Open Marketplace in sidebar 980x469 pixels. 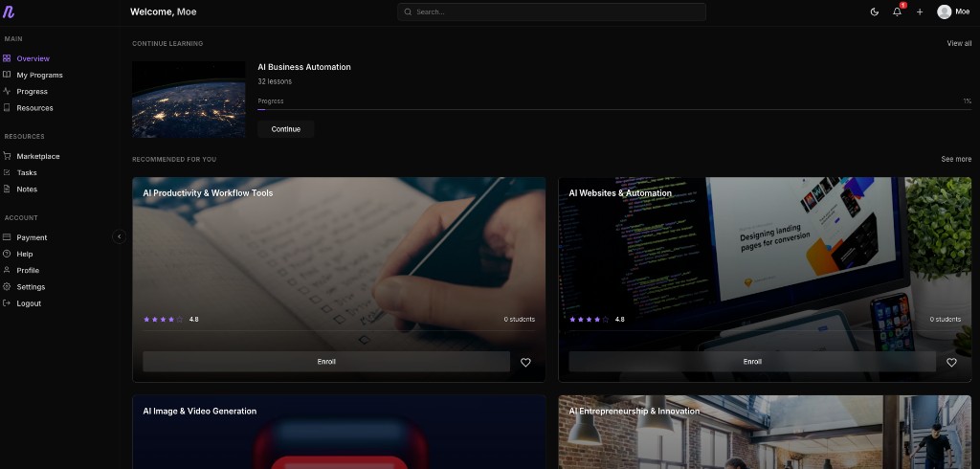click(x=38, y=156)
